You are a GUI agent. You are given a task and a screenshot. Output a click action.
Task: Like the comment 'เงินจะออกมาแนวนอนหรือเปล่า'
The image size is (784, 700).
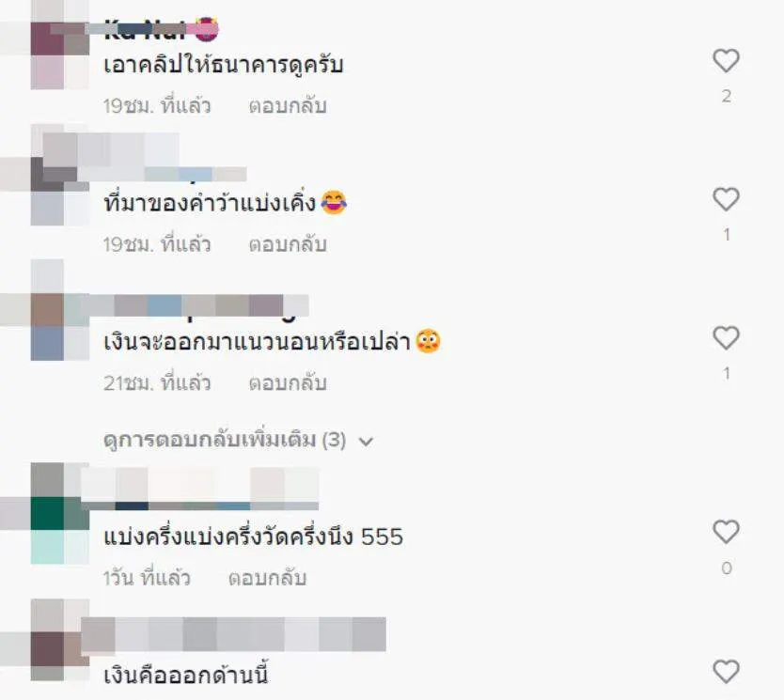(726, 337)
